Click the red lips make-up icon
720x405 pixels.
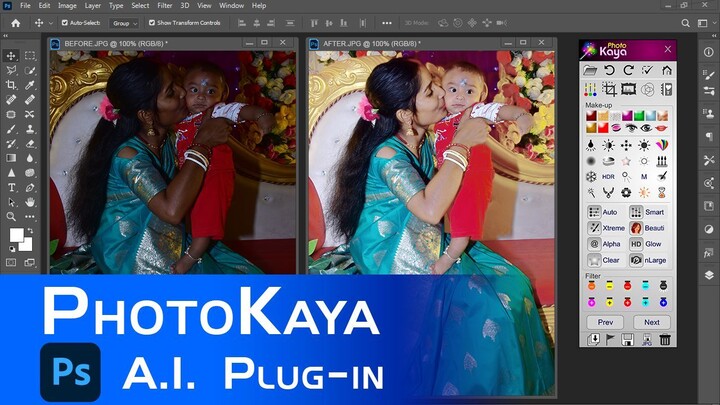661,128
